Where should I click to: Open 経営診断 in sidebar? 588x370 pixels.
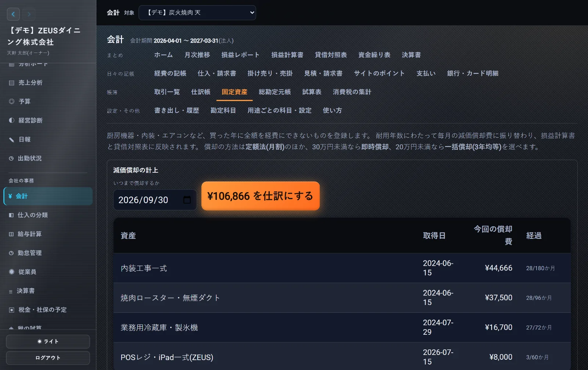[x=48, y=121]
